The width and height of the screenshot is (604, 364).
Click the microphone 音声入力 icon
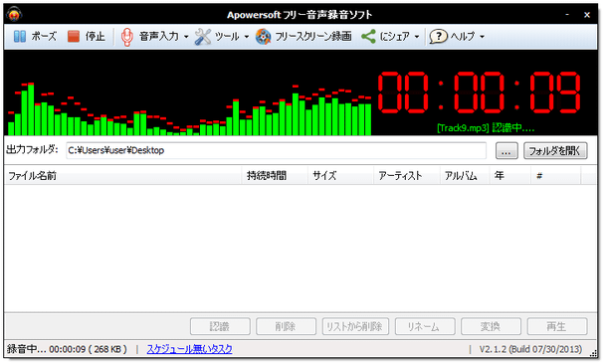point(127,37)
